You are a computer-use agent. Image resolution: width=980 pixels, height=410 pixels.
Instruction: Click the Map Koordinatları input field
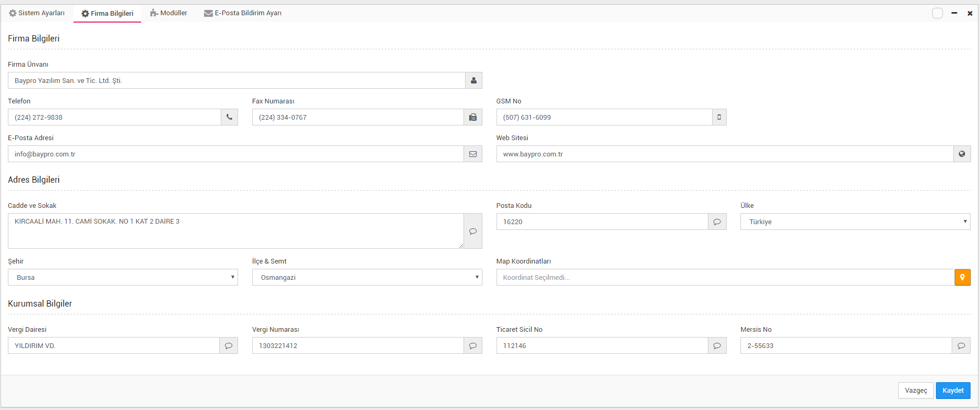tap(725, 277)
